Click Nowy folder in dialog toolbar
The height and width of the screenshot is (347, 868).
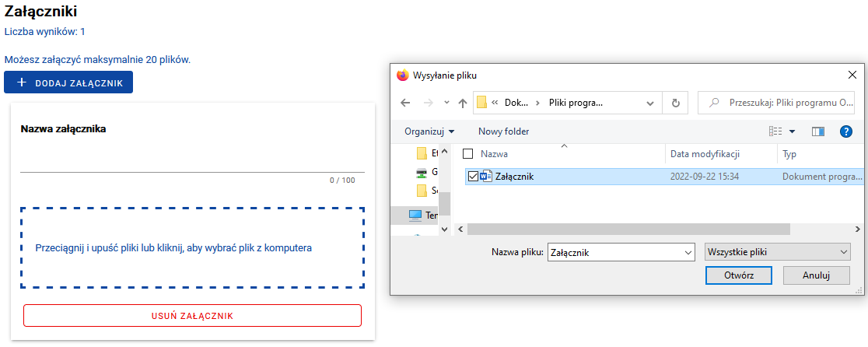[503, 131]
